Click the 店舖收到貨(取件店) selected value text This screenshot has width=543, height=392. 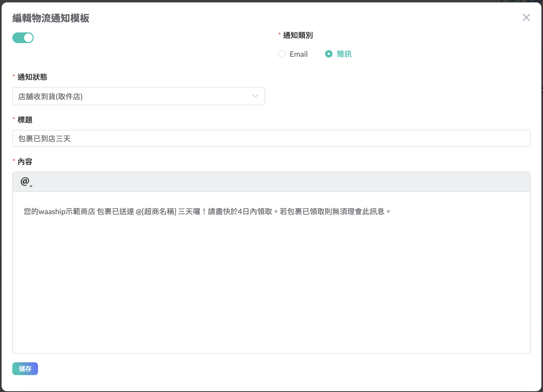tap(51, 96)
